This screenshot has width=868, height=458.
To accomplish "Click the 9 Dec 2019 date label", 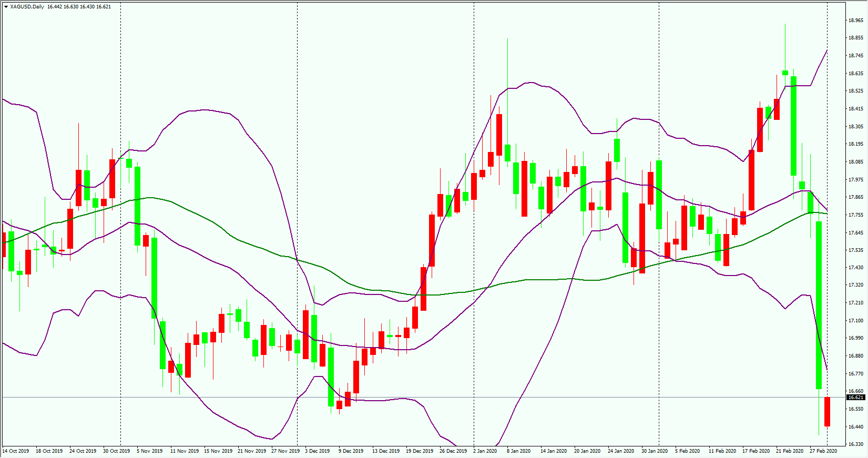I will (x=351, y=451).
